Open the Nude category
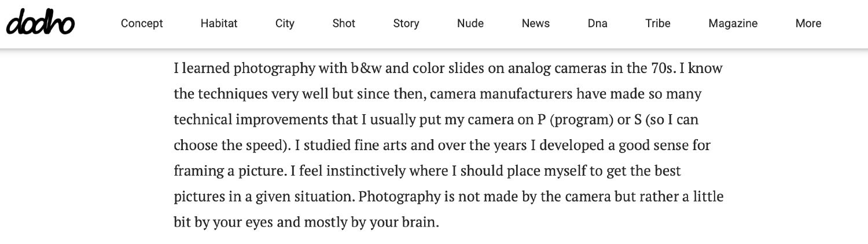 tap(470, 24)
